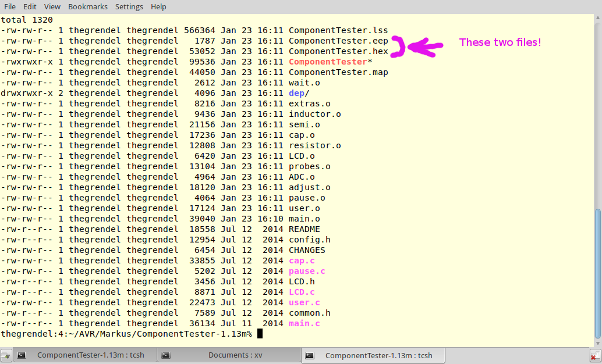Viewport: 602px width, 364px height.
Task: Open the Settings menu
Action: click(129, 6)
